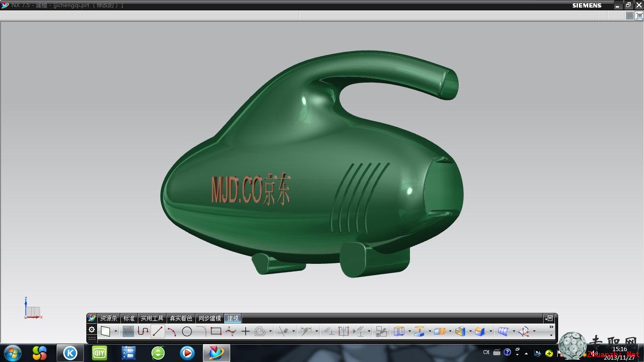The height and width of the screenshot is (362, 644).
Task: Select the Line tool
Action: tap(158, 331)
